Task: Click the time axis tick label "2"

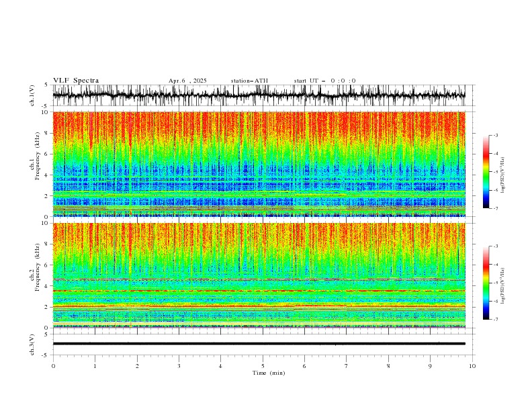Action: pos(137,366)
